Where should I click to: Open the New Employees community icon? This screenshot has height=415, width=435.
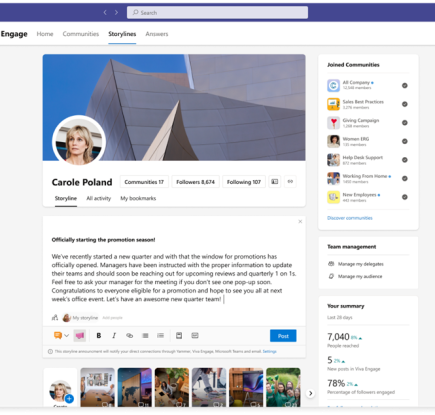click(333, 197)
